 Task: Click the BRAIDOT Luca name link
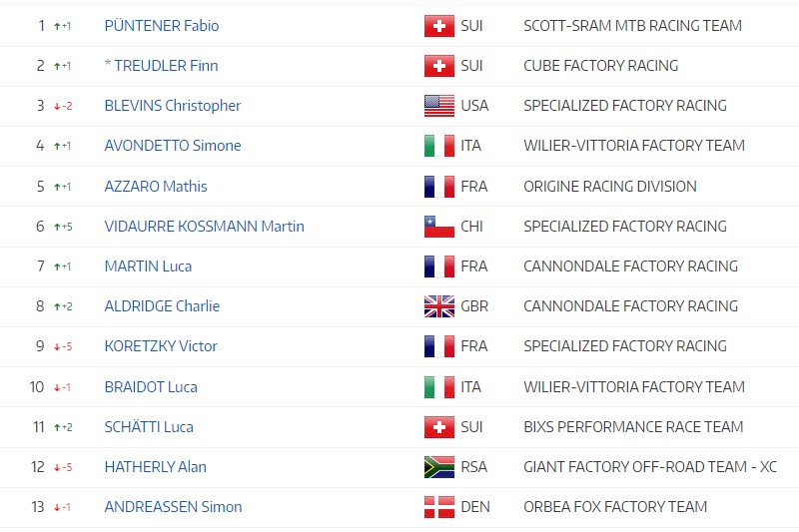(151, 387)
